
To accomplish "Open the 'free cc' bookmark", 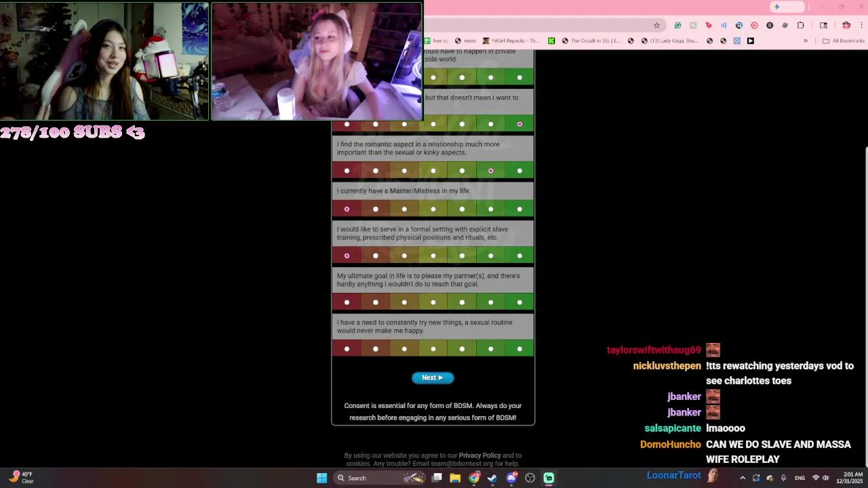I will [435, 41].
